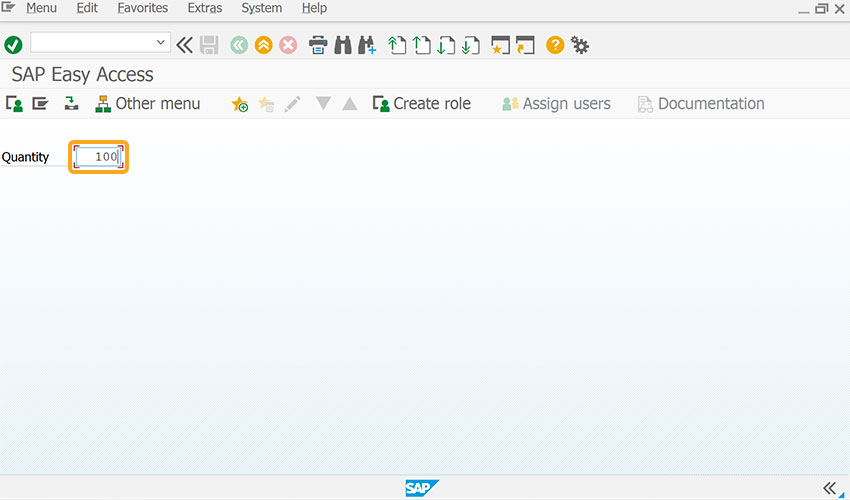Viewport: 850px width, 500px height.
Task: Expand the status bar double-chevron
Action: tap(829, 488)
